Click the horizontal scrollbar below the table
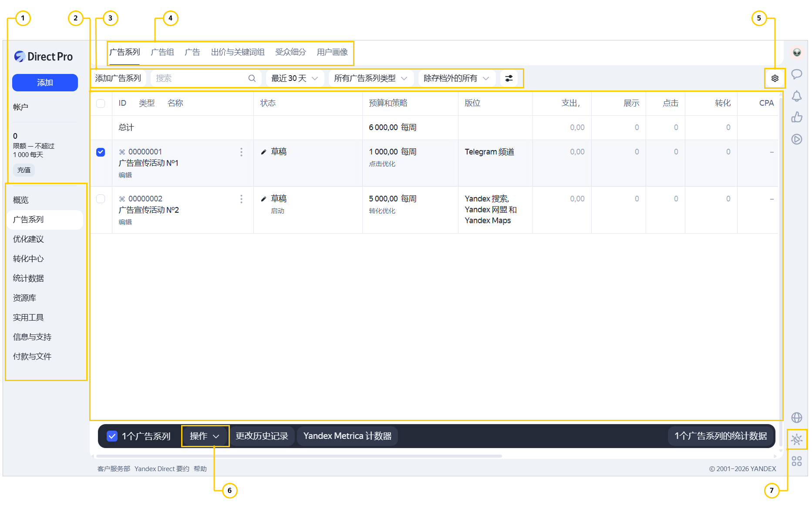812x512 pixels. 299,456
